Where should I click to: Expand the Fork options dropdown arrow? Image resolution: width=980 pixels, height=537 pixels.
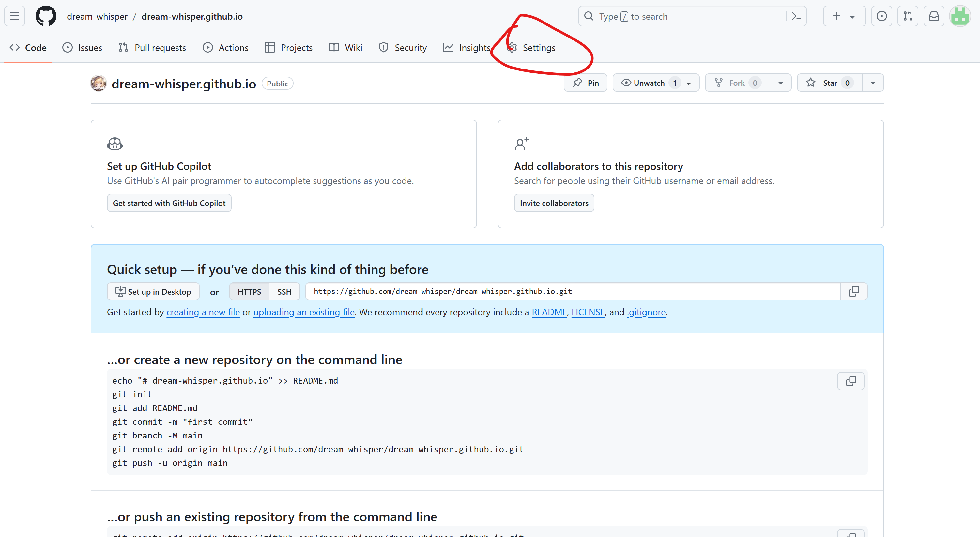(781, 83)
